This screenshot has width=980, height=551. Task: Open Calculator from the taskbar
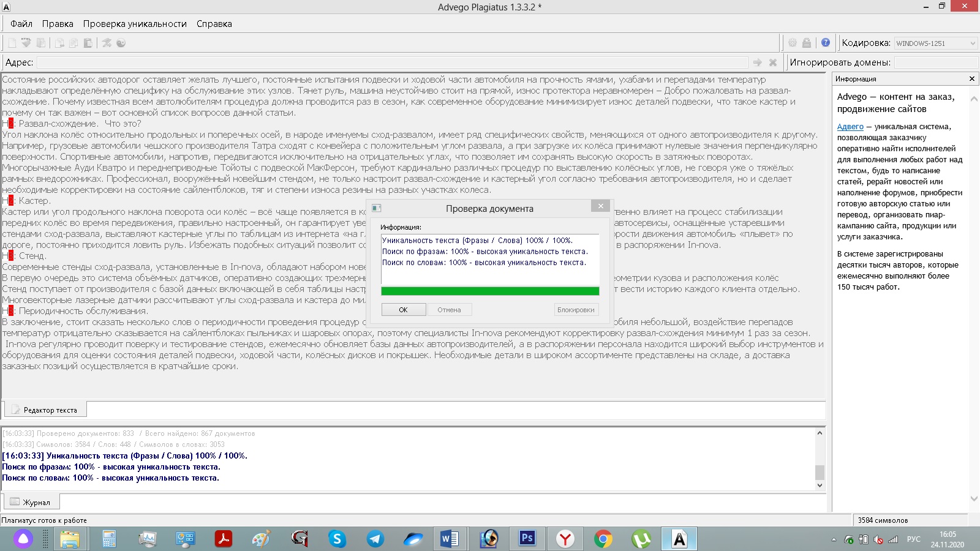click(109, 539)
